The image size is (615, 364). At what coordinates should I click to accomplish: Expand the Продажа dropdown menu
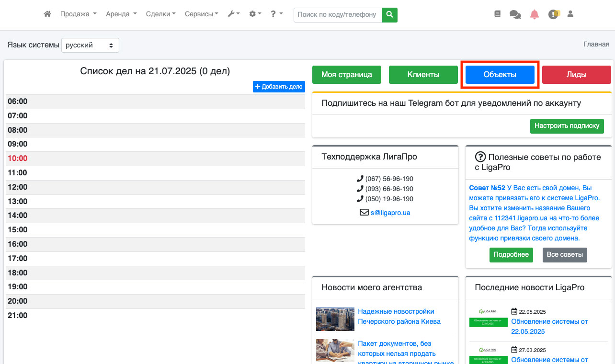point(78,14)
